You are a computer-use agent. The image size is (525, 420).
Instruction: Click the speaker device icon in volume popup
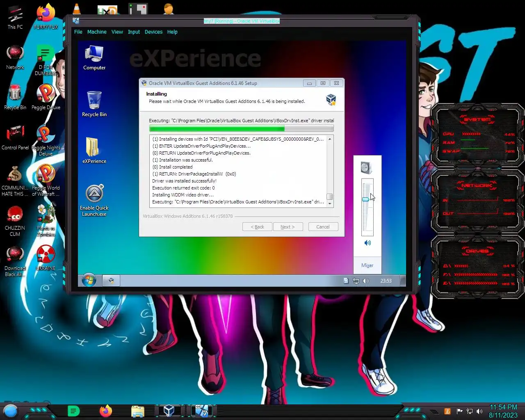[x=366, y=167]
